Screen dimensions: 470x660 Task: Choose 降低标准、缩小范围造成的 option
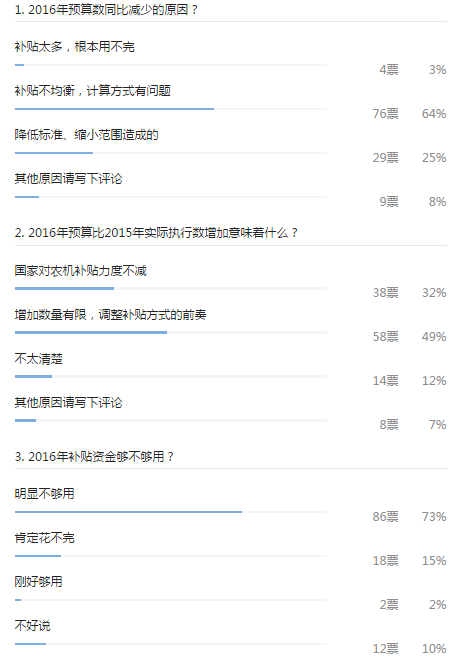pyautogui.click(x=86, y=135)
